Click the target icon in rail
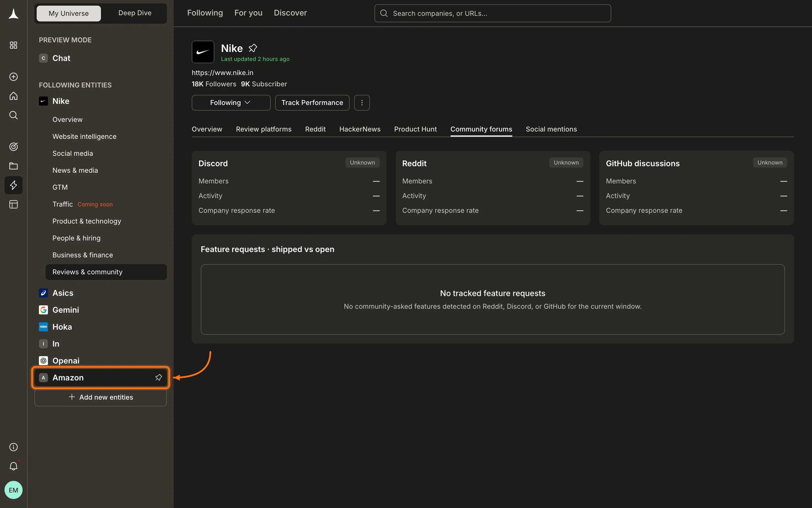The width and height of the screenshot is (812, 508). 14,146
